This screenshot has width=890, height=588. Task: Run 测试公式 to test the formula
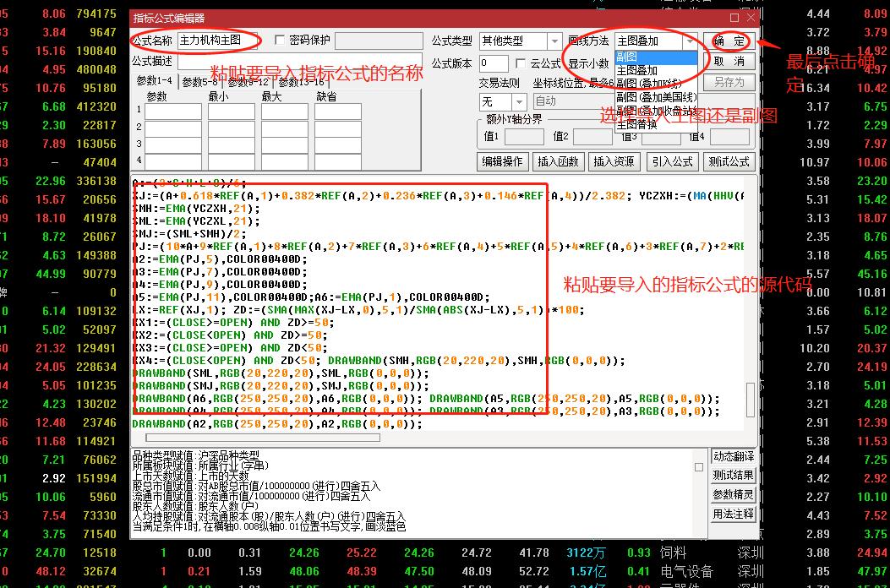(x=727, y=162)
